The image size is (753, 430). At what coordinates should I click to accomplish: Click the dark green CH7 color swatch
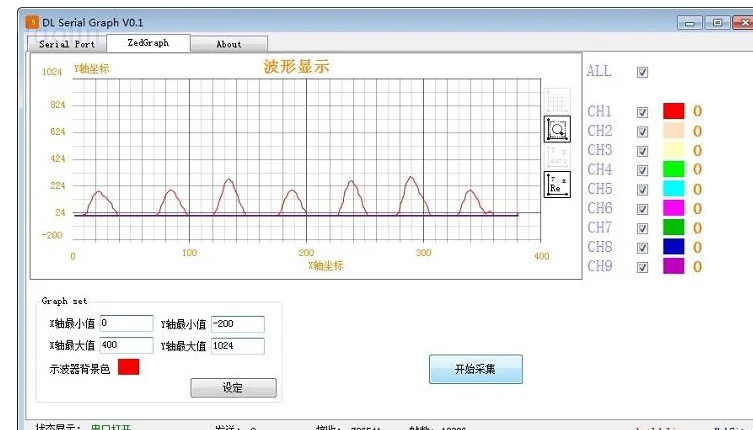(673, 227)
